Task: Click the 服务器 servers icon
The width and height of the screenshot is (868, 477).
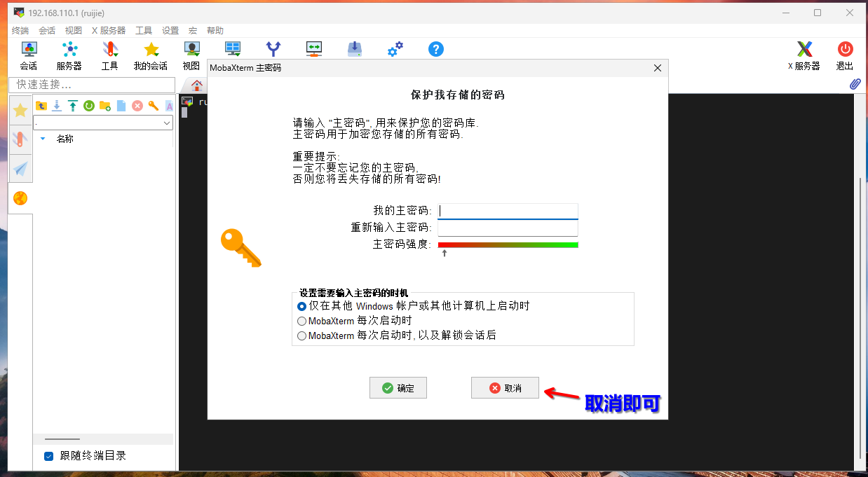Action: [x=68, y=49]
